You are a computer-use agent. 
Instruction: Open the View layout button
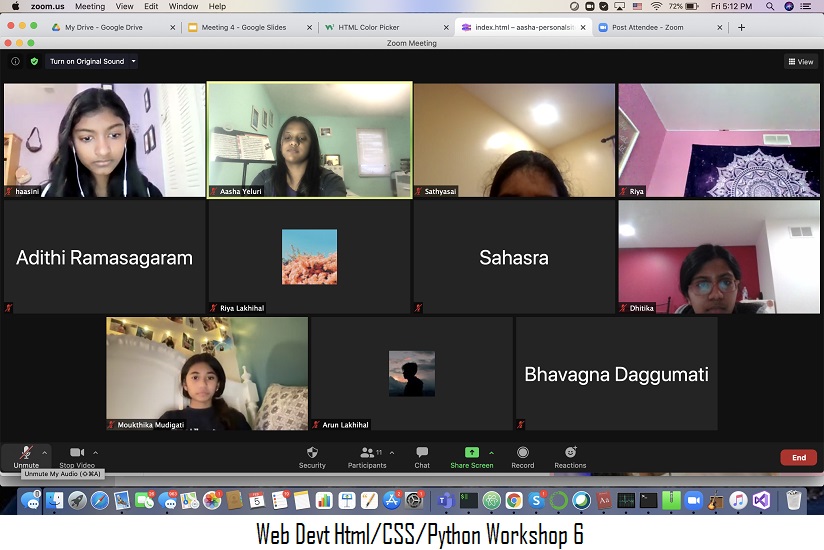[x=800, y=61]
